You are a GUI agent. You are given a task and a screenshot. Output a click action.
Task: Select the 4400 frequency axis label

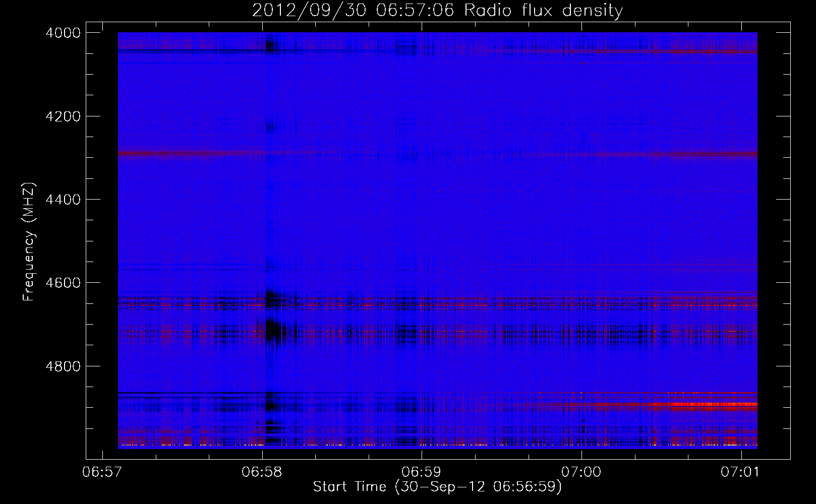[x=63, y=200]
